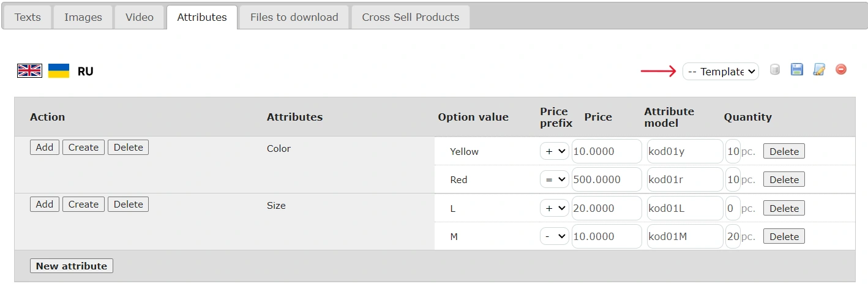Open the Template dropdown
This screenshot has width=868, height=289.
720,72
